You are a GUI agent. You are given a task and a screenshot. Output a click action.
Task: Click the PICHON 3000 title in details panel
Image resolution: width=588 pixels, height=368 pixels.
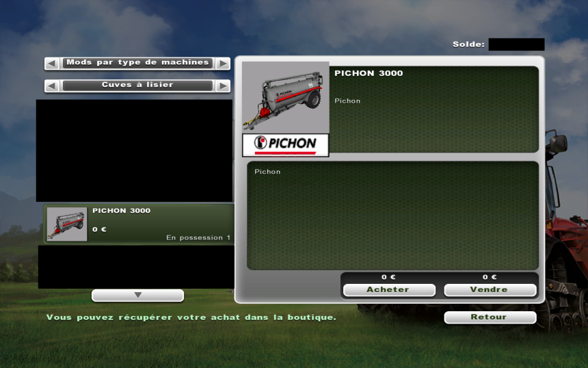[x=369, y=73]
